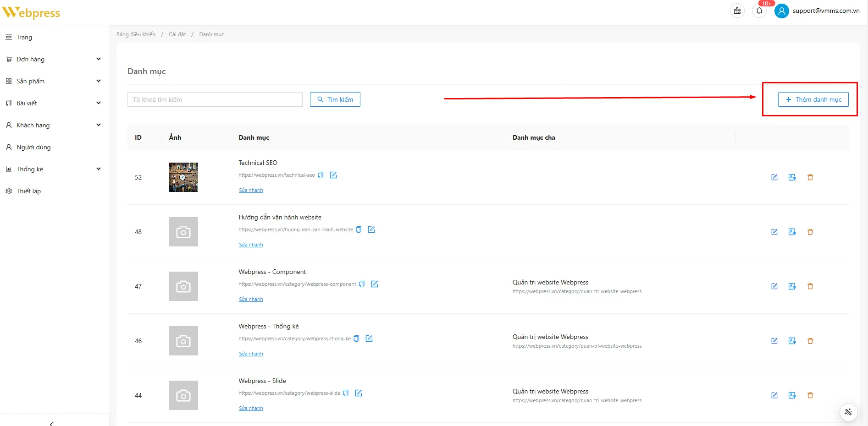Delete the Technical SEO category
The width and height of the screenshot is (868, 426).
(810, 177)
